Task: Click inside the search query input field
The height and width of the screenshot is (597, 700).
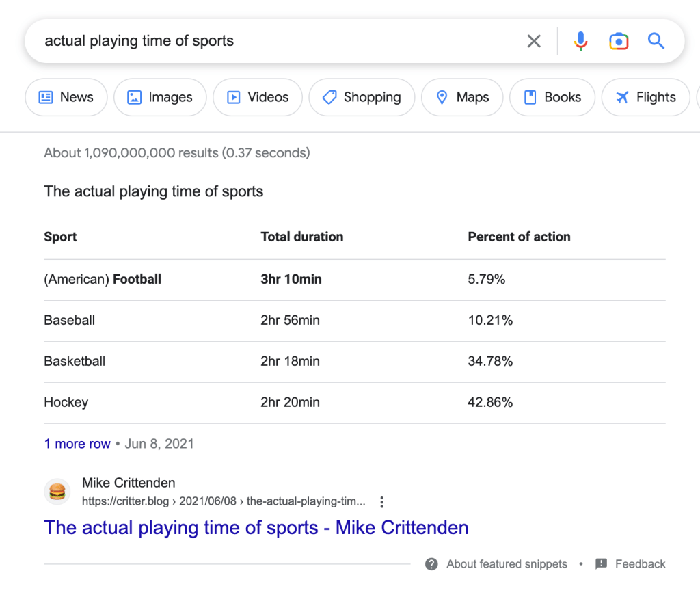Action: coord(273,41)
